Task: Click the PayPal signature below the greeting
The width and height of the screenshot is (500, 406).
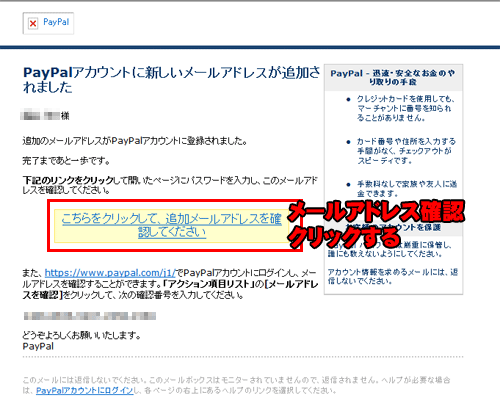Action: 38,346
